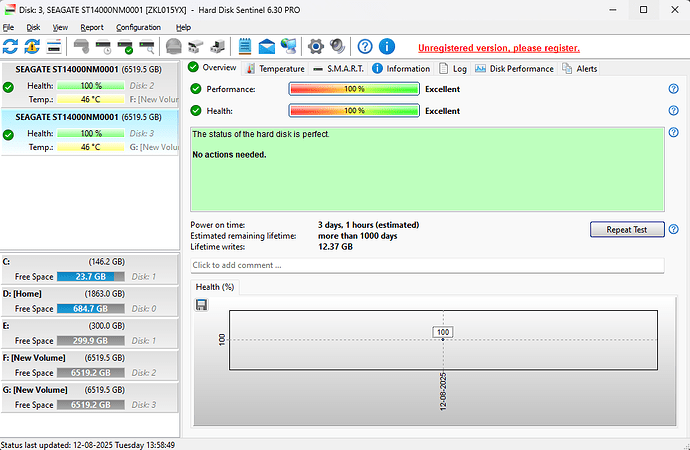The width and height of the screenshot is (690, 450).
Task: Click the Repeat Test button
Action: coord(627,229)
